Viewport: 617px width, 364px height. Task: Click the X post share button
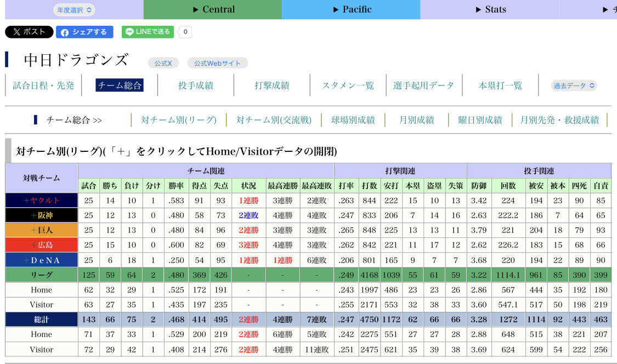[29, 32]
